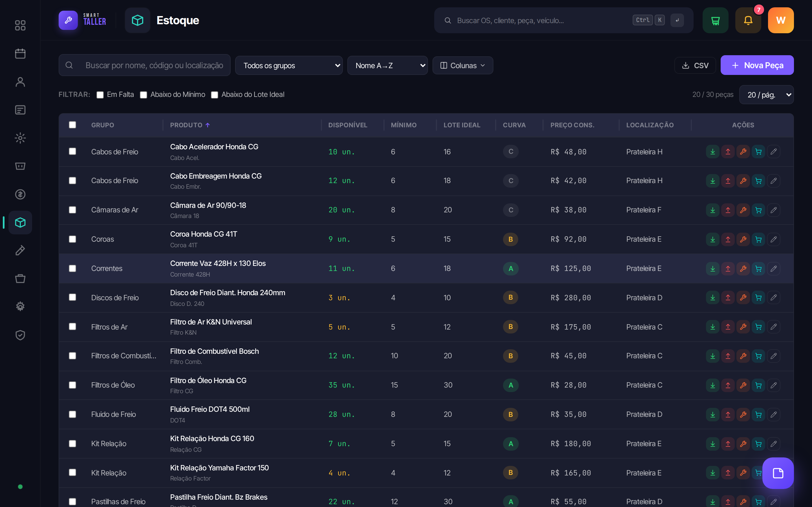Viewport: 812px width, 507px height.
Task: Click the cart icon for Filtro de Ar K&N Universal
Action: point(758,327)
